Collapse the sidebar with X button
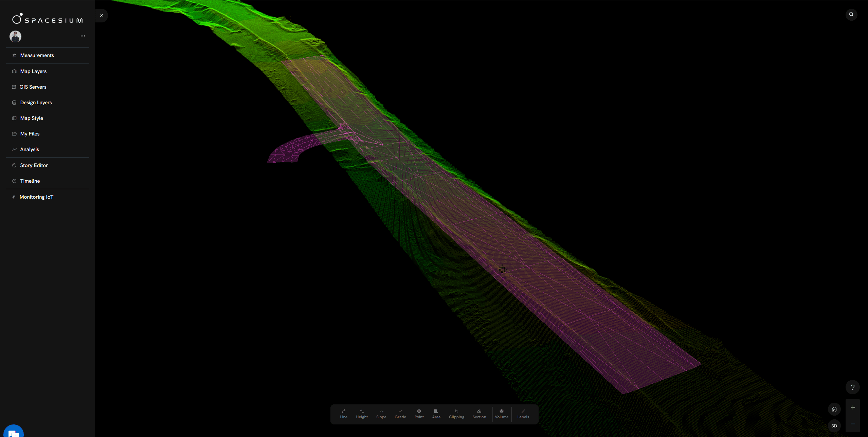 (102, 15)
